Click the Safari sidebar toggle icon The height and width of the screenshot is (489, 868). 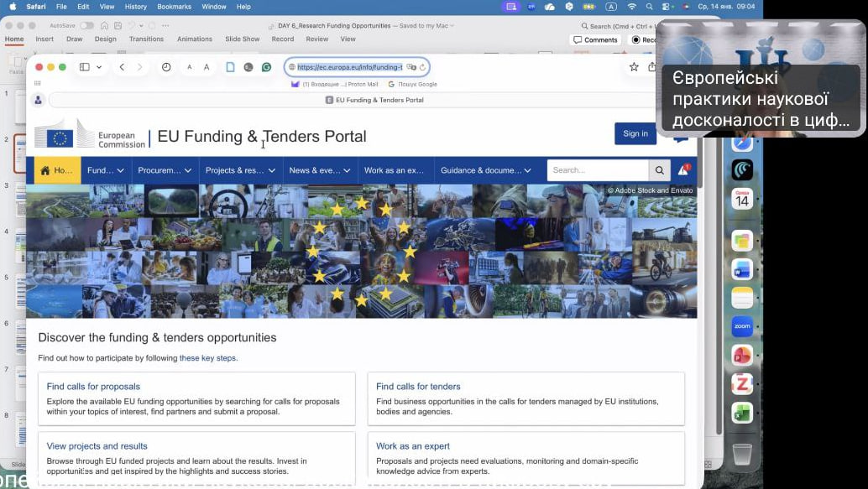click(84, 67)
